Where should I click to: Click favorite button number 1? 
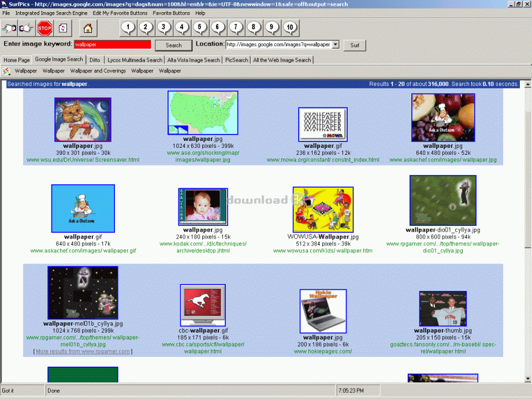(x=128, y=27)
